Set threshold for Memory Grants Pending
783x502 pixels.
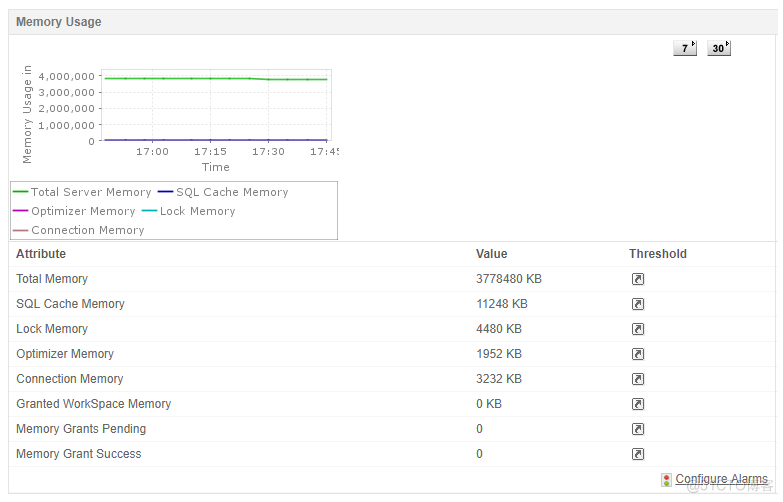638,429
